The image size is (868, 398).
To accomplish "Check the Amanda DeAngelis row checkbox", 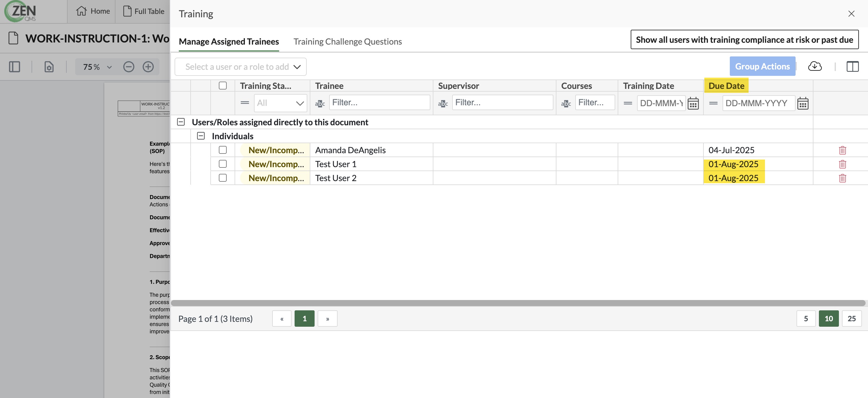I will pos(223,150).
